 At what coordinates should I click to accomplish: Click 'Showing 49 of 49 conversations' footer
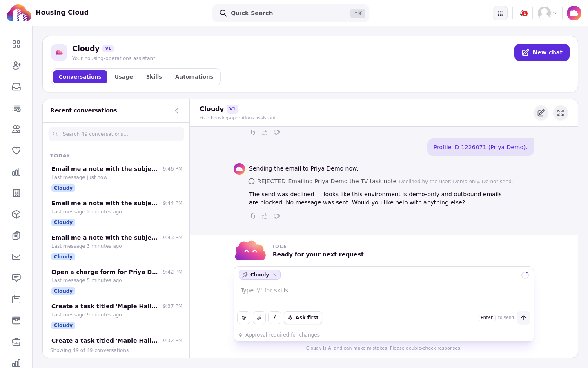(x=89, y=350)
